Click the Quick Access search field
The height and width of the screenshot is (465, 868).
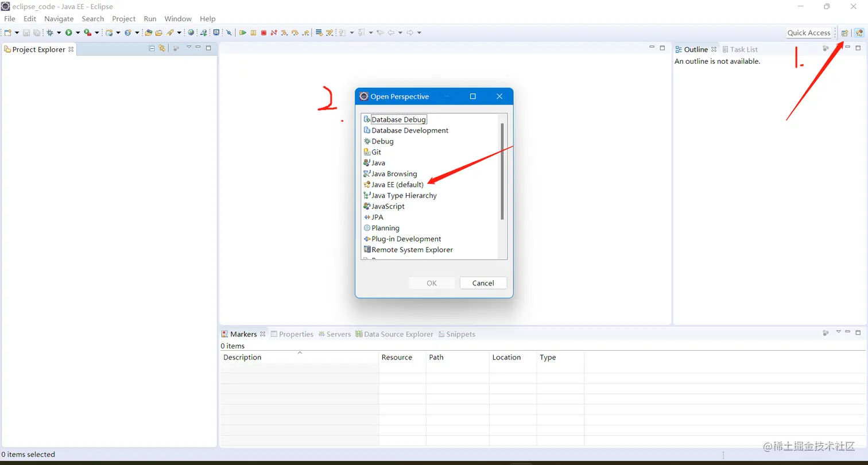(809, 33)
